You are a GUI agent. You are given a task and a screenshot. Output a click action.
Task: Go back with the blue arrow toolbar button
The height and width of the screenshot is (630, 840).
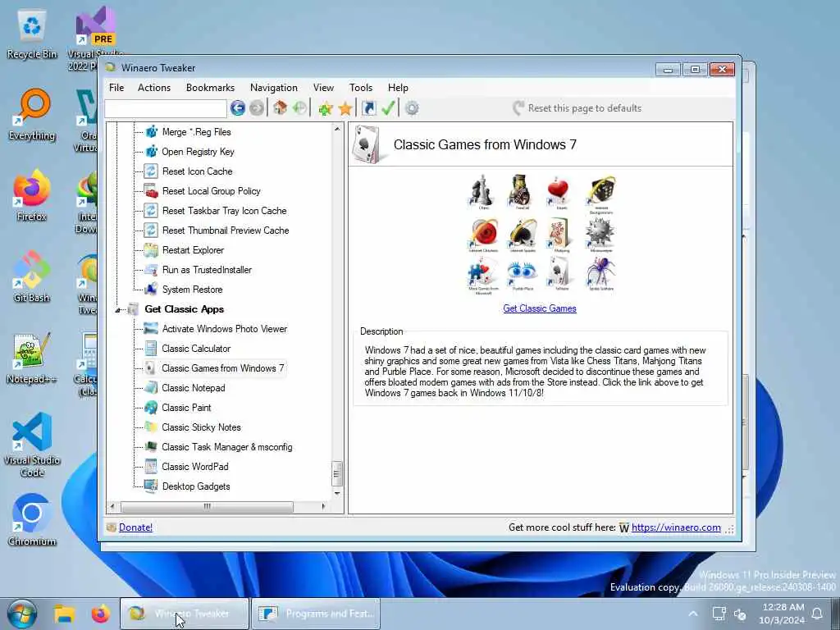click(x=238, y=108)
